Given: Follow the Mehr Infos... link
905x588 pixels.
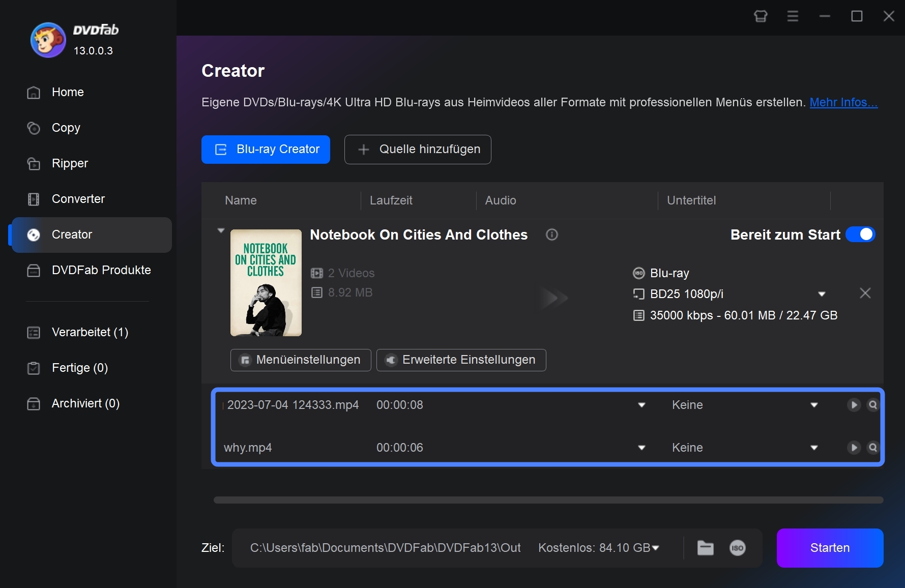Looking at the screenshot, I should coord(843,102).
